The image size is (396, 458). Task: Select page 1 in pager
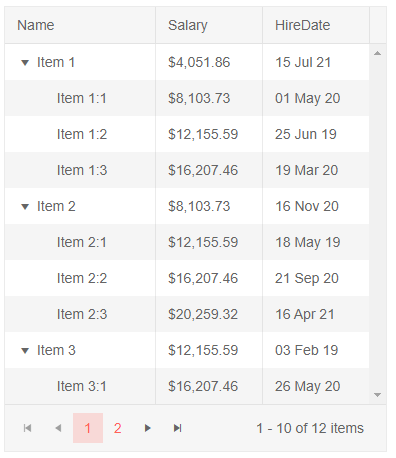tap(88, 428)
